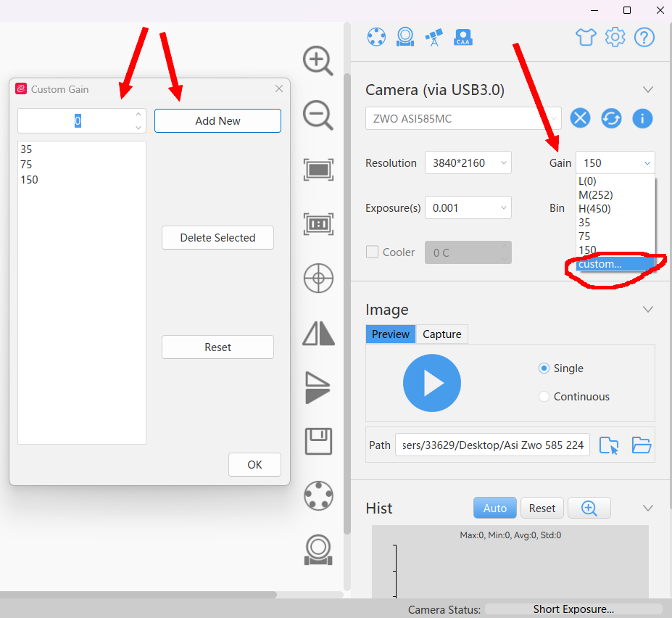Open the gray filter wheel tool
Screen dimensions: 672x618
(x=318, y=495)
